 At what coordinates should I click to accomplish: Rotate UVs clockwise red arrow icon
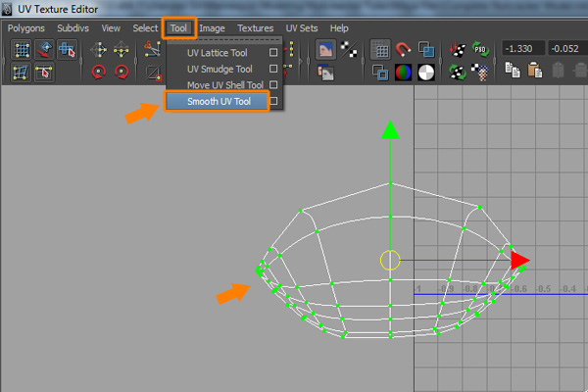pyautogui.click(x=122, y=72)
